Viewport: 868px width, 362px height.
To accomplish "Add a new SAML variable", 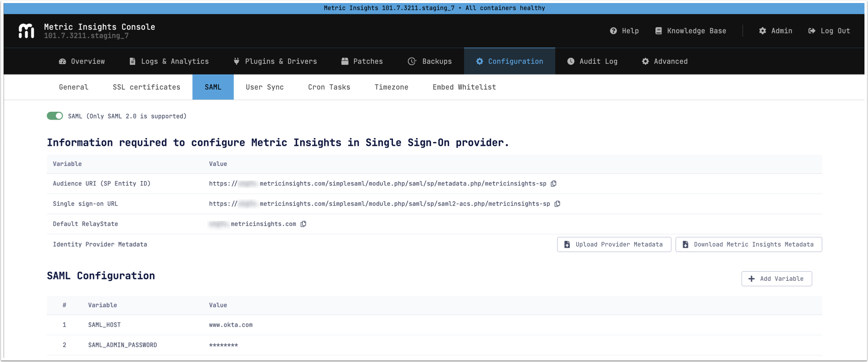I will coord(776,279).
